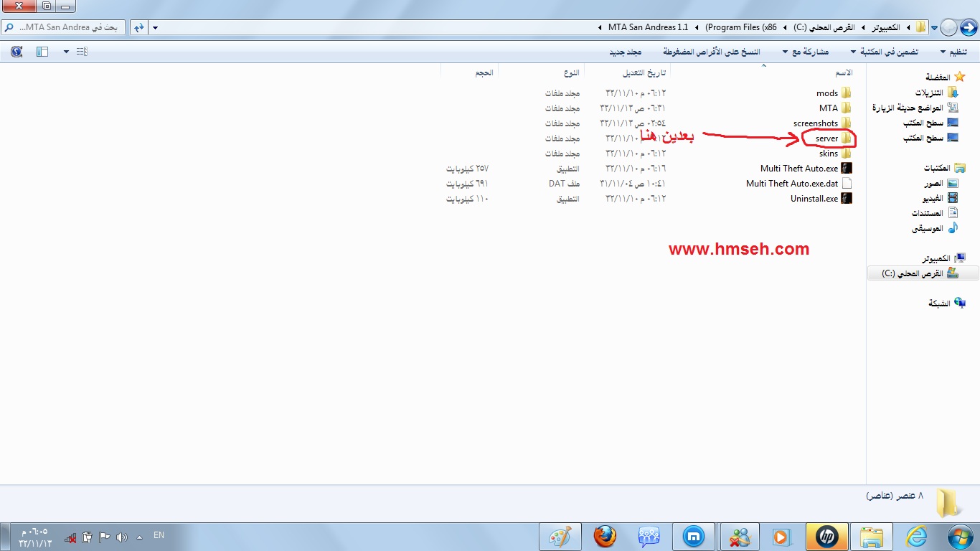Open Windows Media Player taskbar icon

(x=782, y=537)
